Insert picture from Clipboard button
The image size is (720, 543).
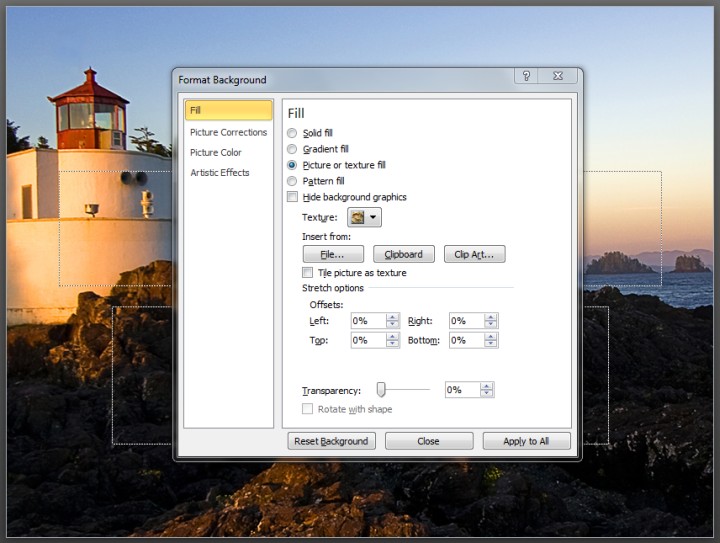click(x=404, y=255)
